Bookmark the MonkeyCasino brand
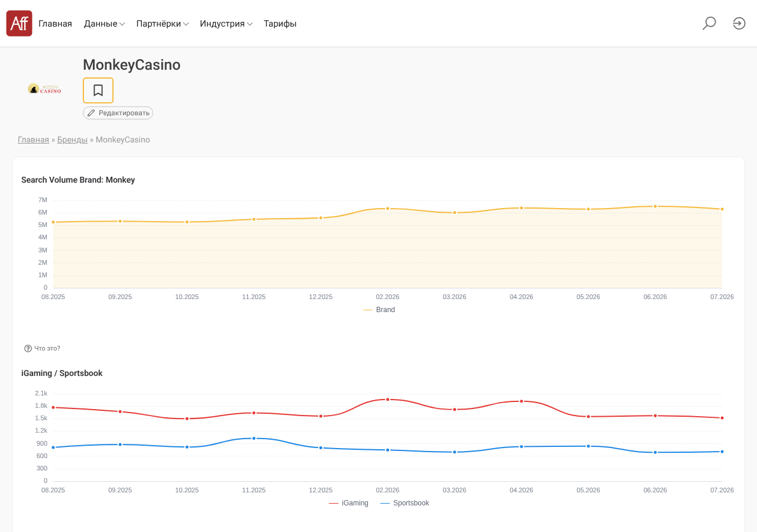The width and height of the screenshot is (757, 532). [98, 90]
